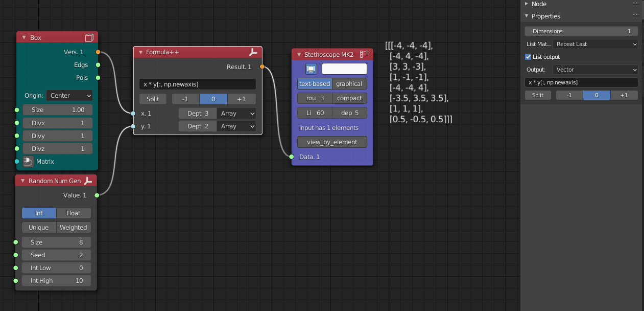Click the Divy 1 field
644x311 pixels.
58,136
